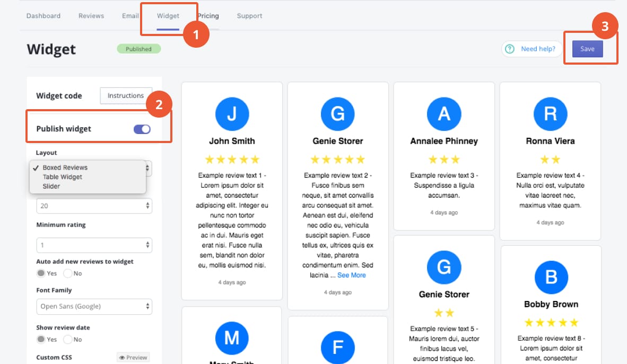Open the Dashboard tab
Viewport: 627px width, 364px height.
coord(43,16)
